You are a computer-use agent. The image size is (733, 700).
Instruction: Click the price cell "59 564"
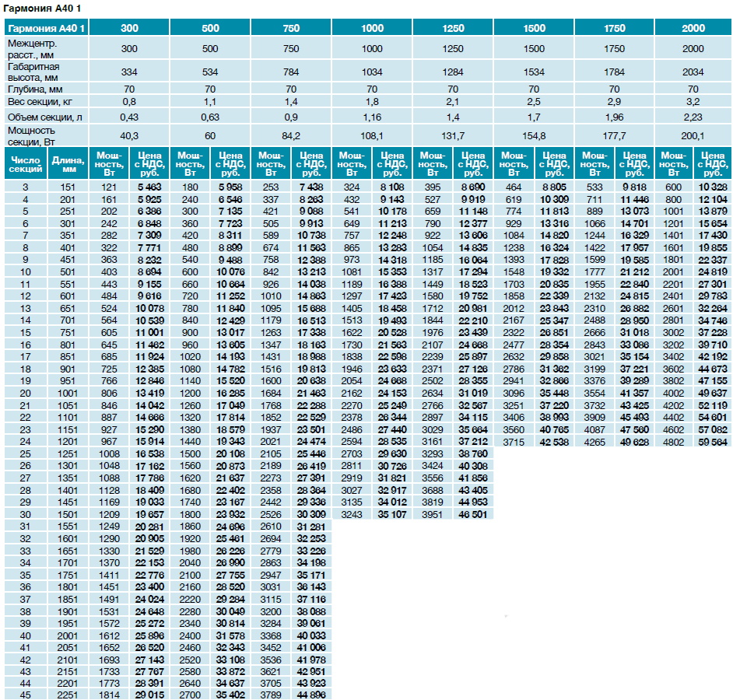[713, 442]
